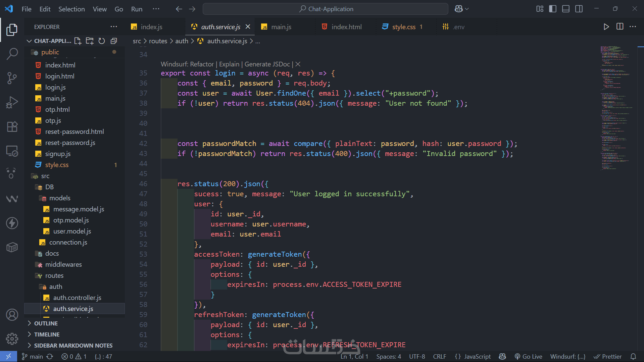Click the New File icon in explorer

78,41
